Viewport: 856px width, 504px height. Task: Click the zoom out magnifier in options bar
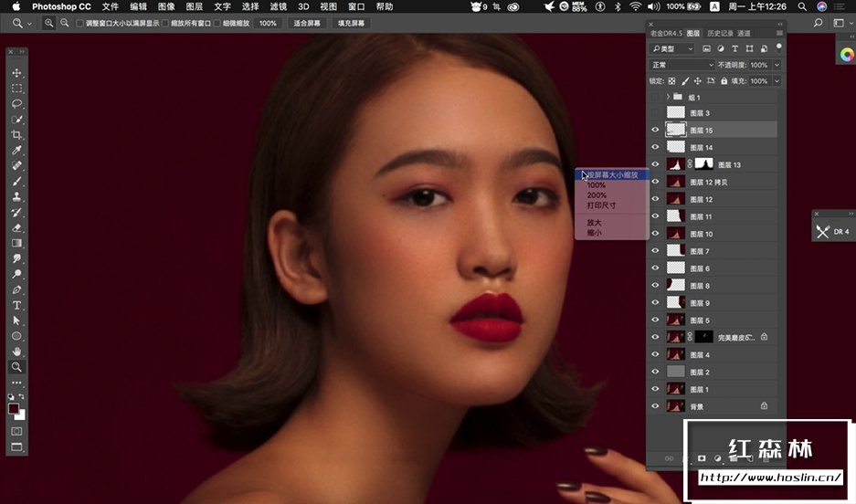click(64, 23)
